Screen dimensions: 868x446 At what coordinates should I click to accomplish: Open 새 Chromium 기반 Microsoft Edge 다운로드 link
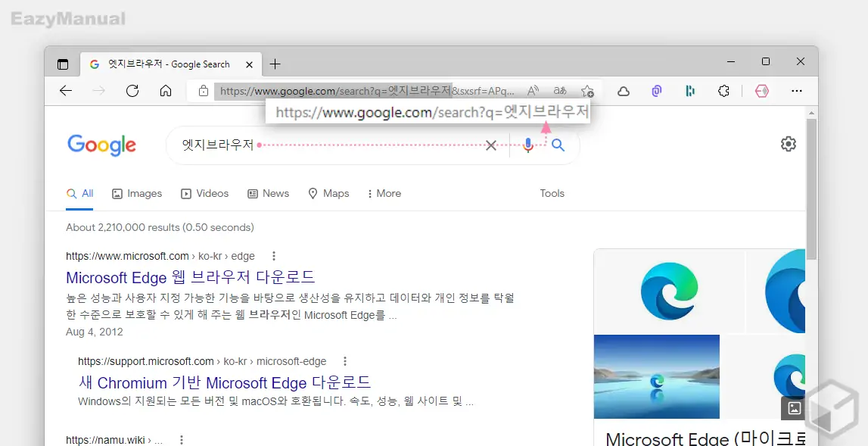[x=225, y=383]
